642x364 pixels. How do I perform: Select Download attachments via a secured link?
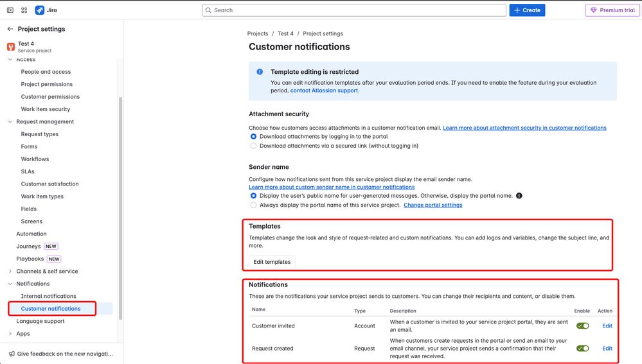[x=253, y=146]
